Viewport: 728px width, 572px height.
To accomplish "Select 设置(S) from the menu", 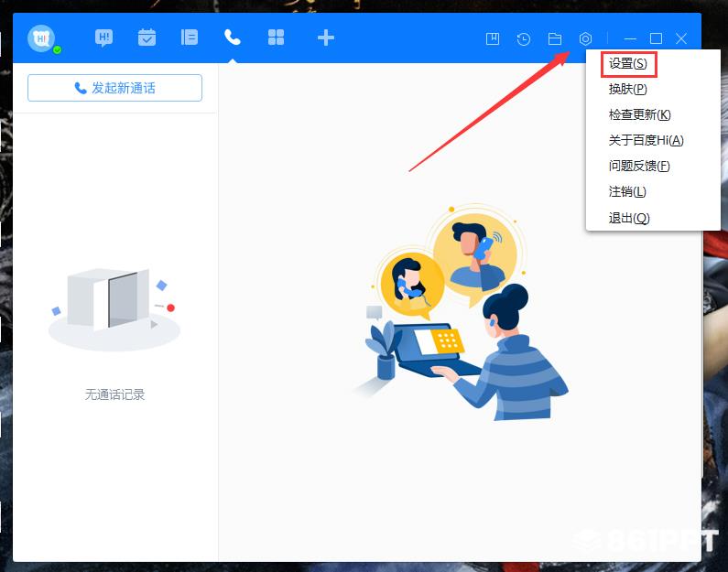I will (627, 63).
